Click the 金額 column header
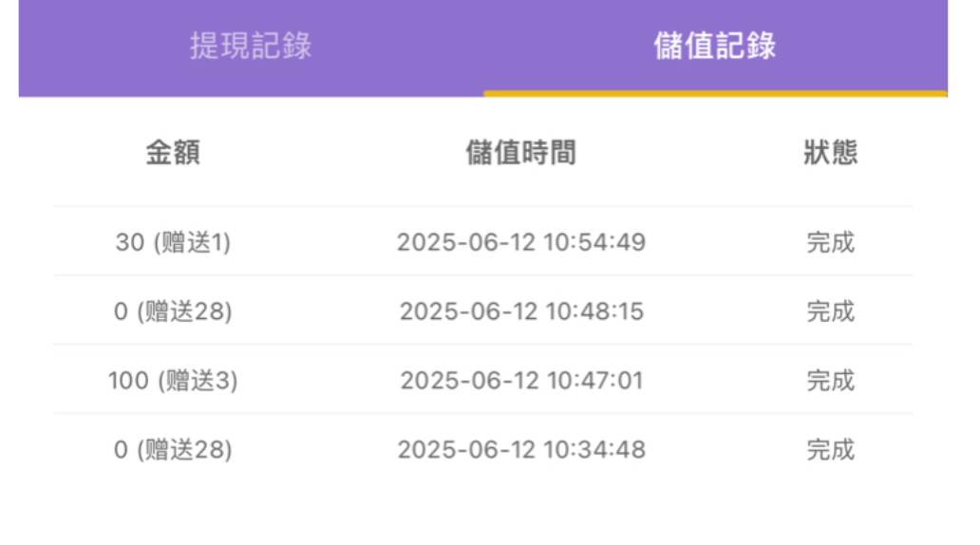 point(173,153)
